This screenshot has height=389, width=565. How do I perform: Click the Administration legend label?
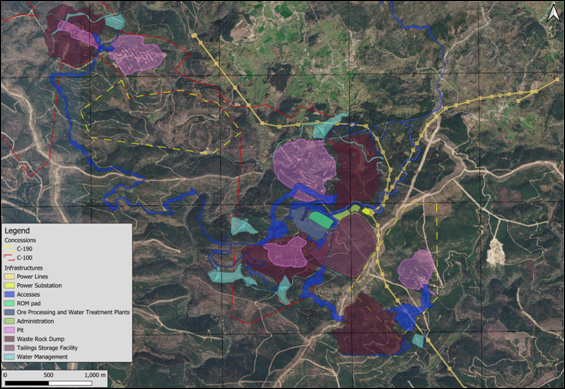(35, 321)
